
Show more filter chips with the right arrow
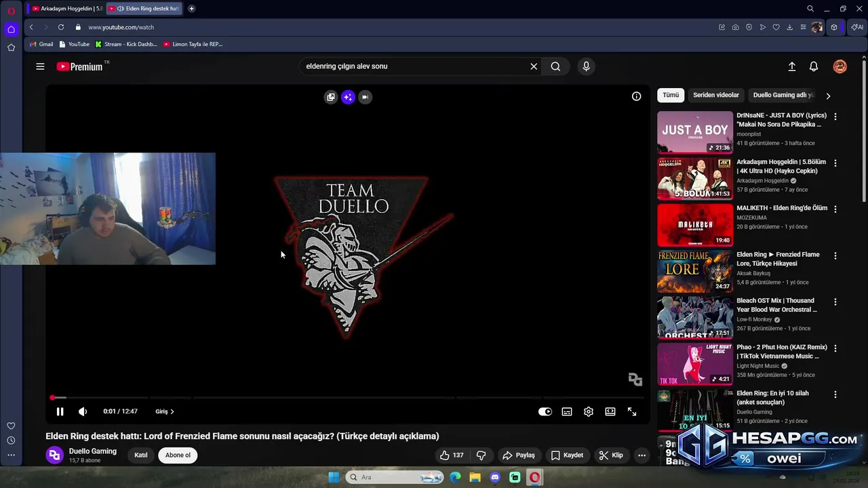pyautogui.click(x=828, y=96)
